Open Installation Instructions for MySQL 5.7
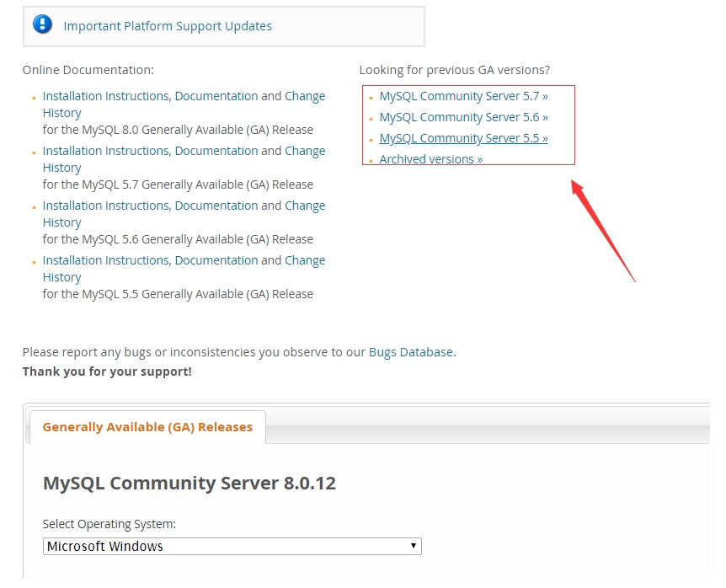The height and width of the screenshot is (588, 726). click(106, 151)
